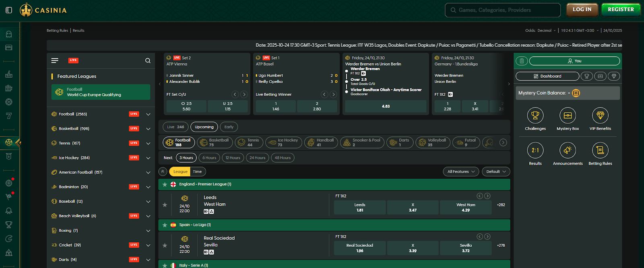Click the stats icon under Leeds West Ham
Viewport: 644px width, 268px height.
pyautogui.click(x=211, y=211)
